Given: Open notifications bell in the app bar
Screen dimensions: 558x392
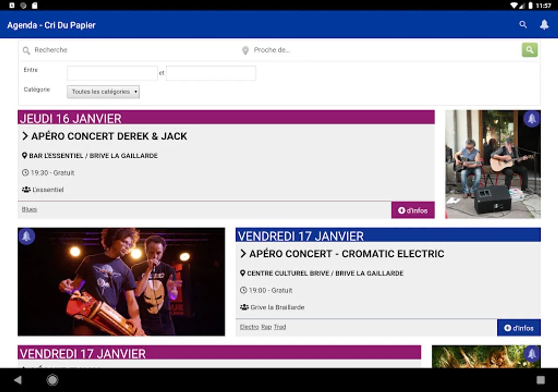Looking at the screenshot, I should [x=544, y=25].
